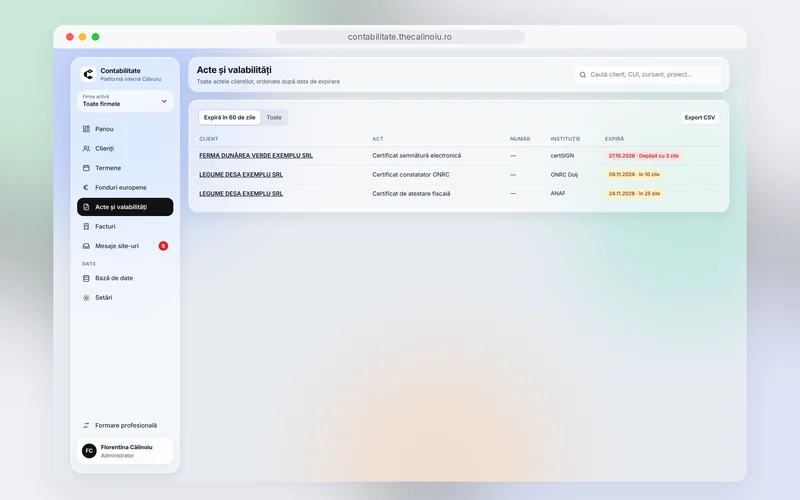Click the NUMĂR column header

click(520, 139)
